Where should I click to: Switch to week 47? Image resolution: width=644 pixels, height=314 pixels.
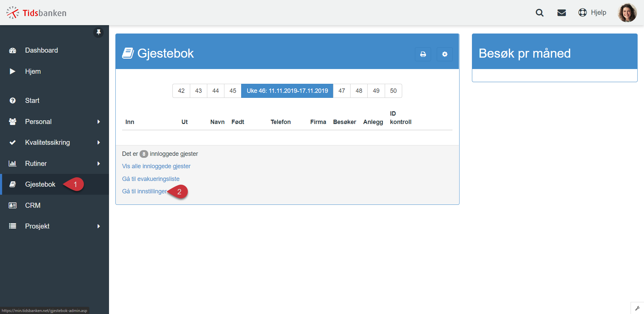point(342,91)
